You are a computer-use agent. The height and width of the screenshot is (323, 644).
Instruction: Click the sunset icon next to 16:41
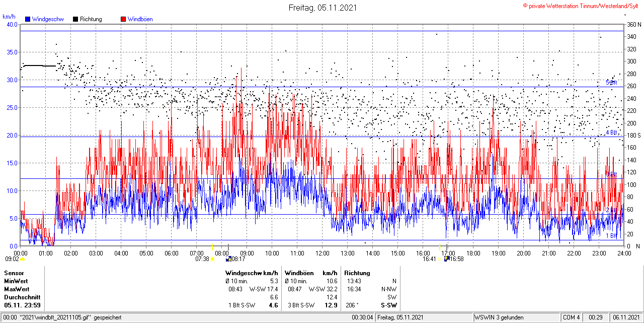pyautogui.click(x=440, y=259)
